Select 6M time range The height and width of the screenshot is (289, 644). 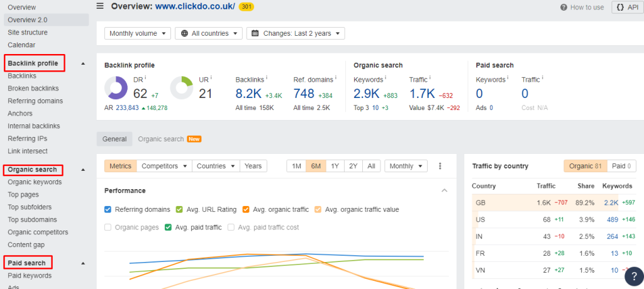tap(316, 166)
